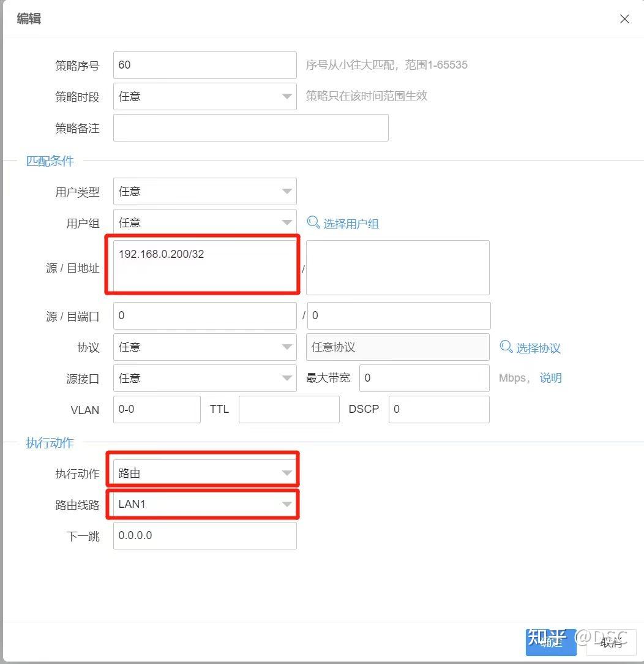This screenshot has width=644, height=664.
Task: Click the magnifier icon beside 选择用户组
Action: (x=313, y=223)
